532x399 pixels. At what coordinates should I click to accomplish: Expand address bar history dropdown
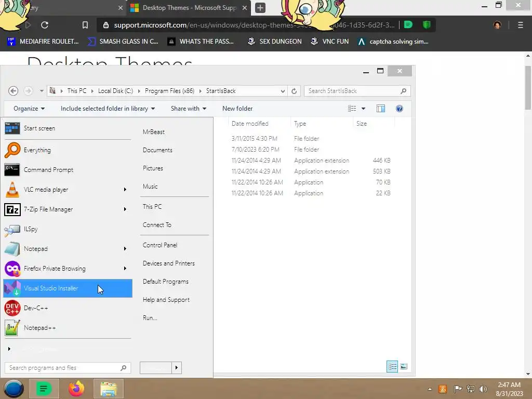283,91
